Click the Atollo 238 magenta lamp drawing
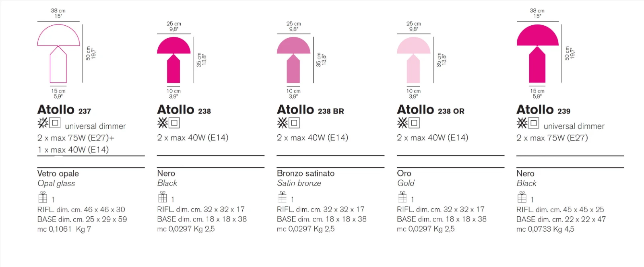The width and height of the screenshot is (644, 267). (173, 60)
